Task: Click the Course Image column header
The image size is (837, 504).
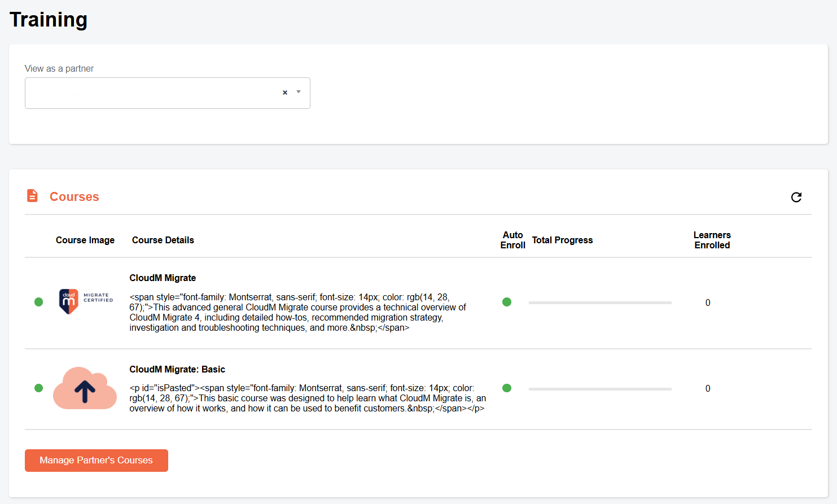Action: pyautogui.click(x=85, y=240)
